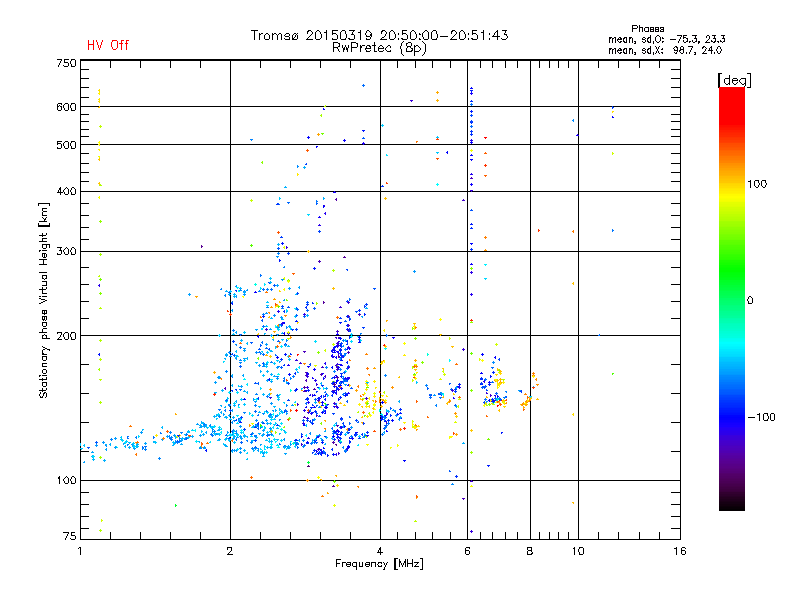Select the 'mean, sd,O: -75.3, 23.3' line
800x600 pixels.
point(666,39)
